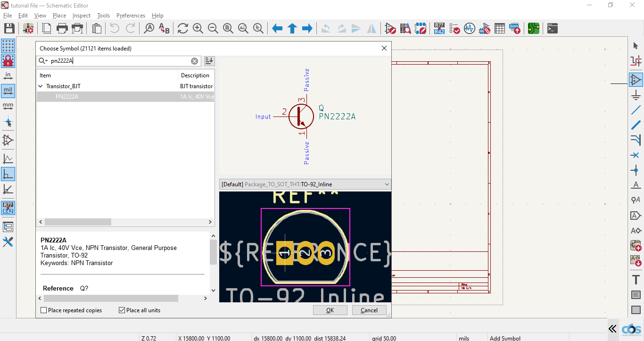Screen dimensions: 644x341
Task: Open the Tools menu
Action: coord(103,16)
